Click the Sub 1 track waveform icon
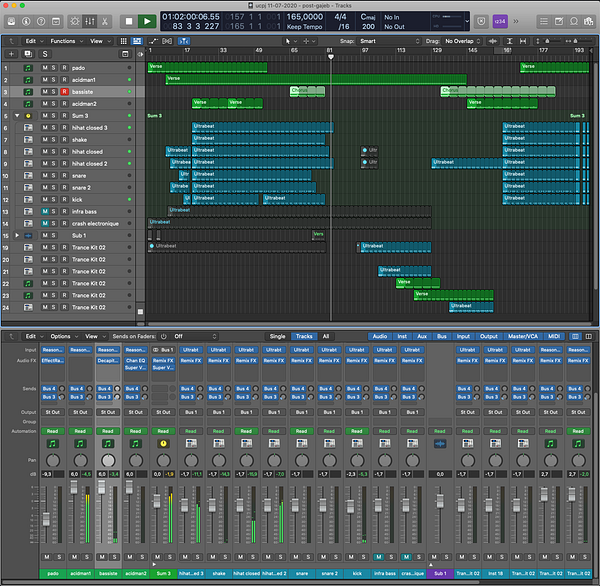The width and height of the screenshot is (600, 586). [27, 235]
